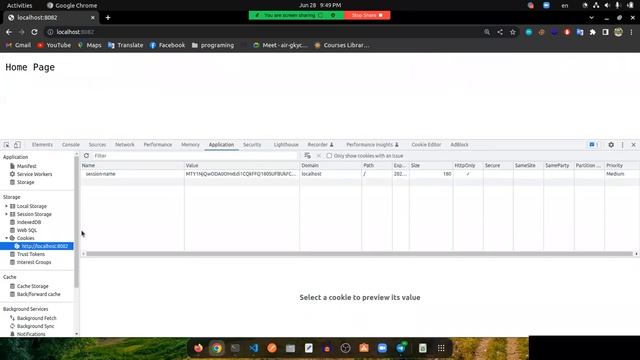Open the Chrome profile avatar
Viewport: 640px width, 360px height.
pos(618,32)
